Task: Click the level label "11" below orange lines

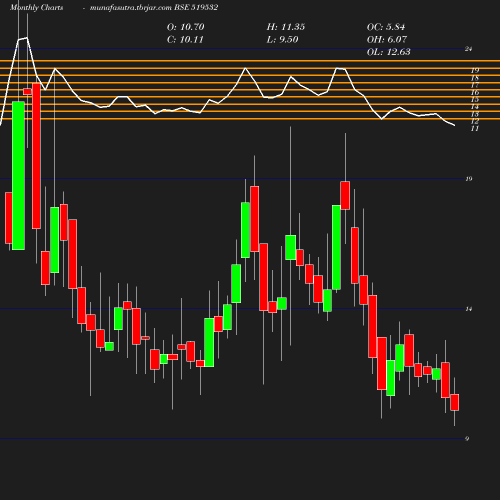Action: (x=475, y=129)
